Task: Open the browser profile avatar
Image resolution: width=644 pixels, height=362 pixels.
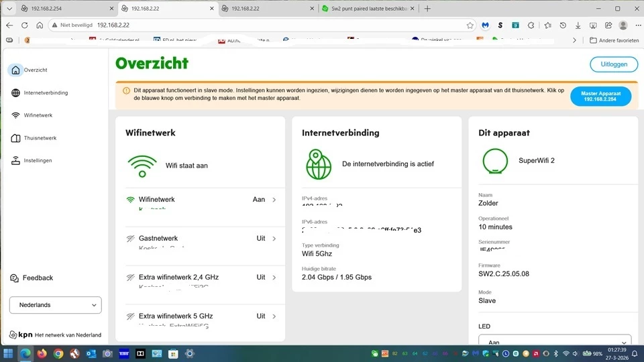Action: [623, 25]
